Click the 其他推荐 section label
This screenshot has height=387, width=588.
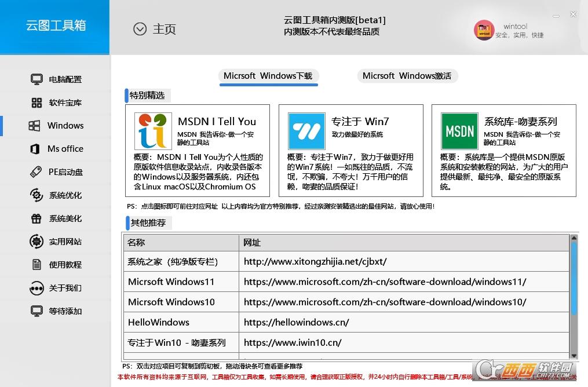[x=148, y=222]
